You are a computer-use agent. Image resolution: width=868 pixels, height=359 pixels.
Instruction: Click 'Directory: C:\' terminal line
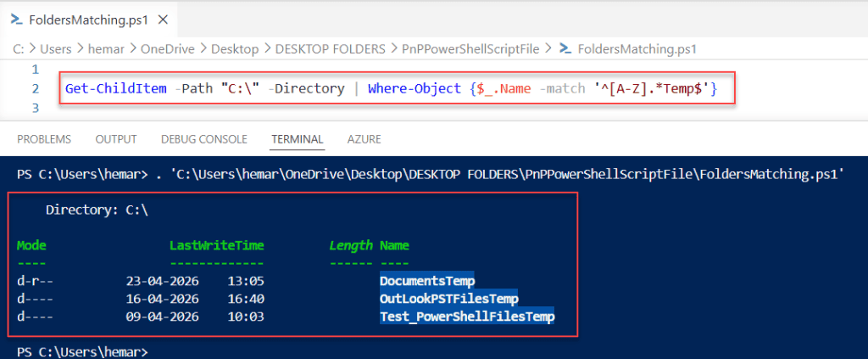(97, 210)
